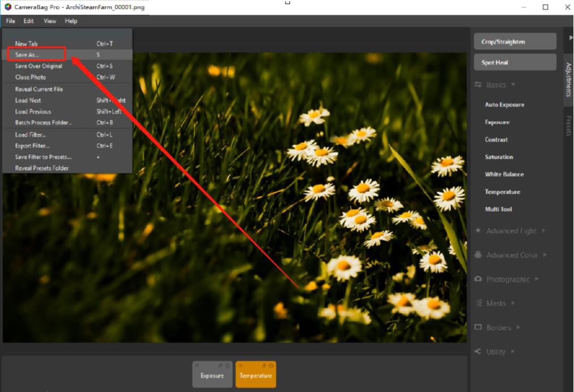Add Exposure adjustment from Basics list
574x392 pixels.
[497, 122]
